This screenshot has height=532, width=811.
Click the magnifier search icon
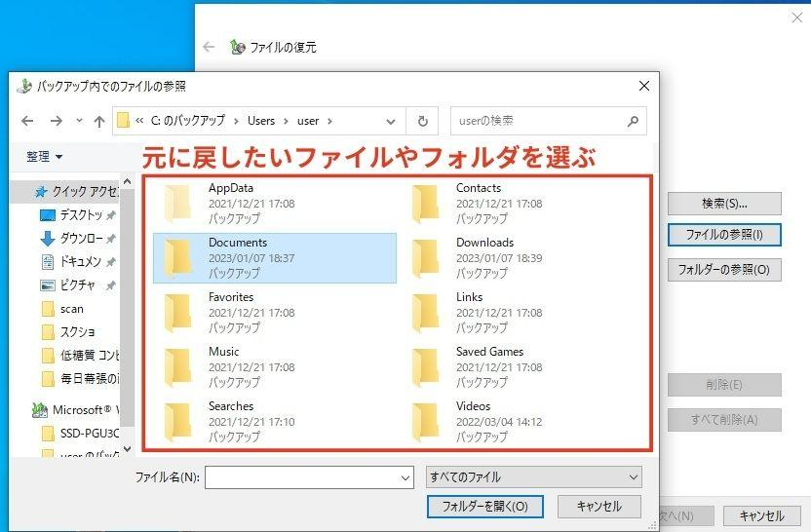click(x=633, y=121)
